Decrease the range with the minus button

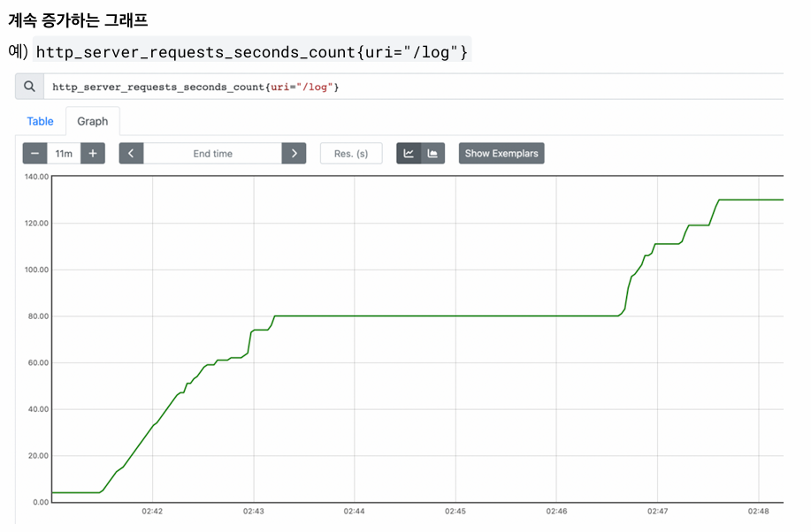coord(34,154)
